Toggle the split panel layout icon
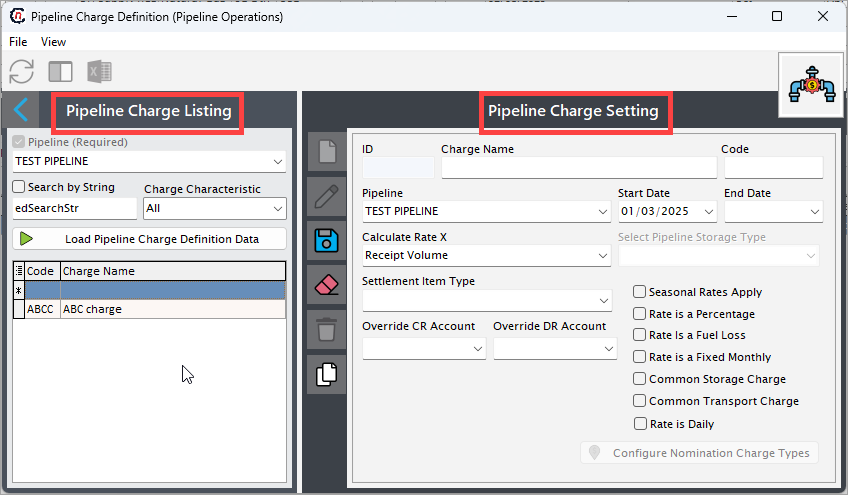This screenshot has height=495, width=848. (x=61, y=71)
